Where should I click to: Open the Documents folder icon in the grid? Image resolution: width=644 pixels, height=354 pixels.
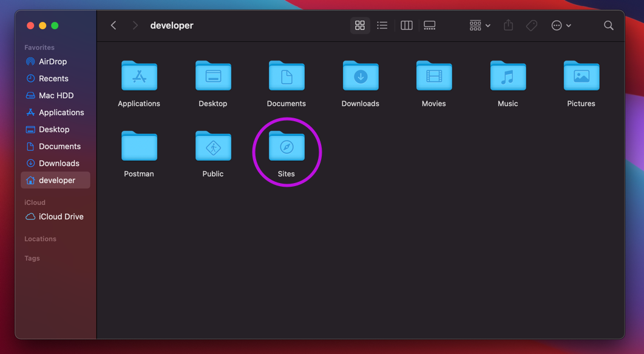tap(286, 76)
